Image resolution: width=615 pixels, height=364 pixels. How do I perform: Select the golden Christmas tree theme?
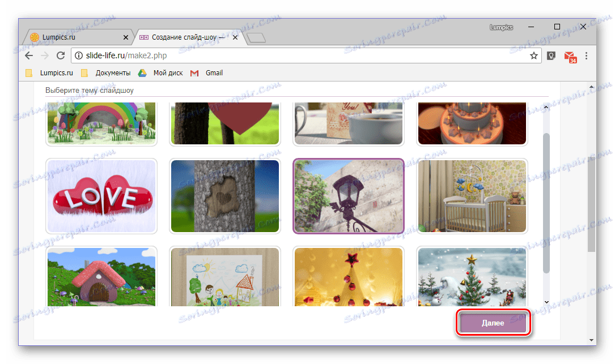(349, 276)
